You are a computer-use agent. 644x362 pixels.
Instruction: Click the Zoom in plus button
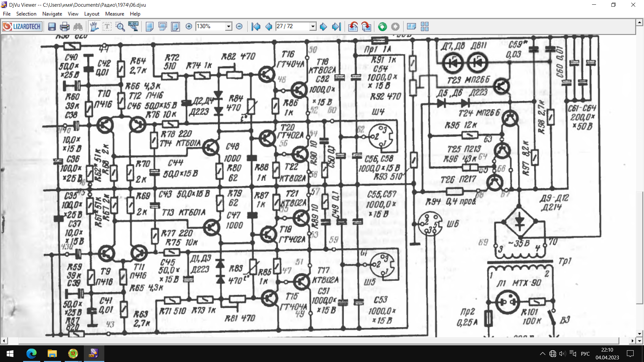coord(189,26)
